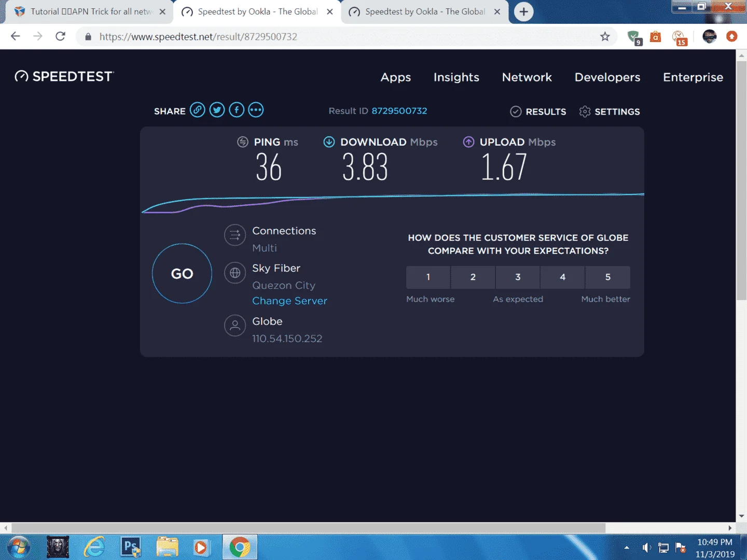Rate customer service 3 As expected

518,277
